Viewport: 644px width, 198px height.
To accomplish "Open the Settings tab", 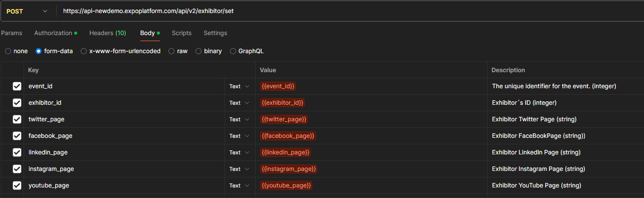I will click(x=215, y=33).
